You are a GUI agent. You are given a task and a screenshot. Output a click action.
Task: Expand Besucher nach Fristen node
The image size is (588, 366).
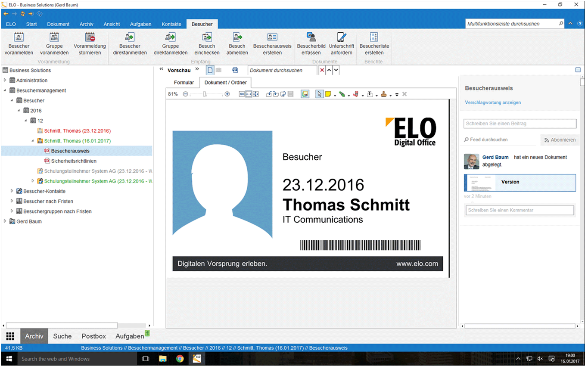pos(12,201)
